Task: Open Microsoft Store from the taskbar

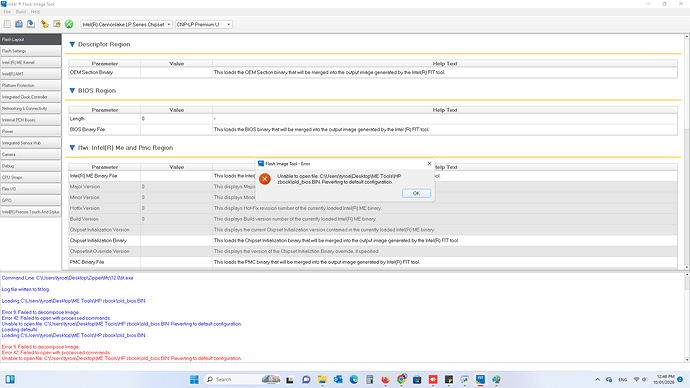Action: pyautogui.click(x=417, y=379)
